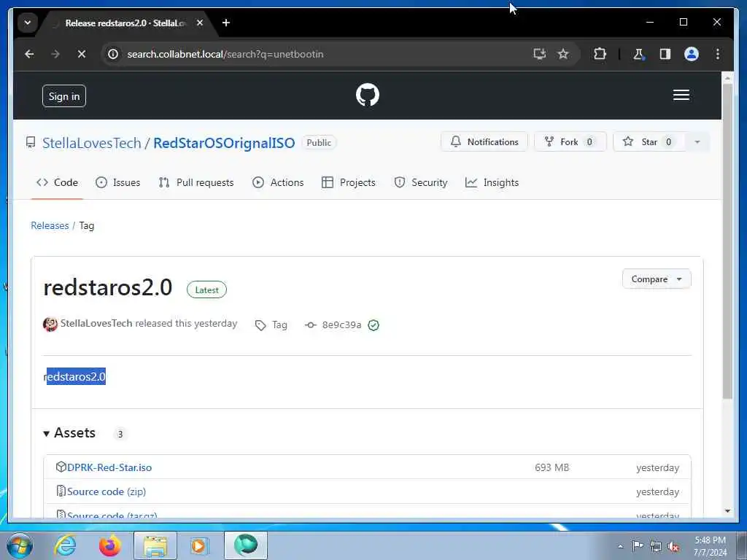Collapse the Assets section triangle
This screenshot has height=560, width=747.
tap(46, 433)
